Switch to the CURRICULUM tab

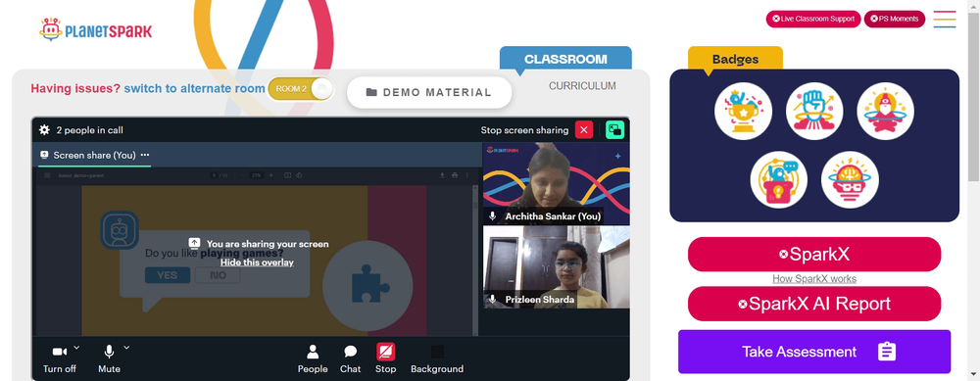tap(582, 86)
